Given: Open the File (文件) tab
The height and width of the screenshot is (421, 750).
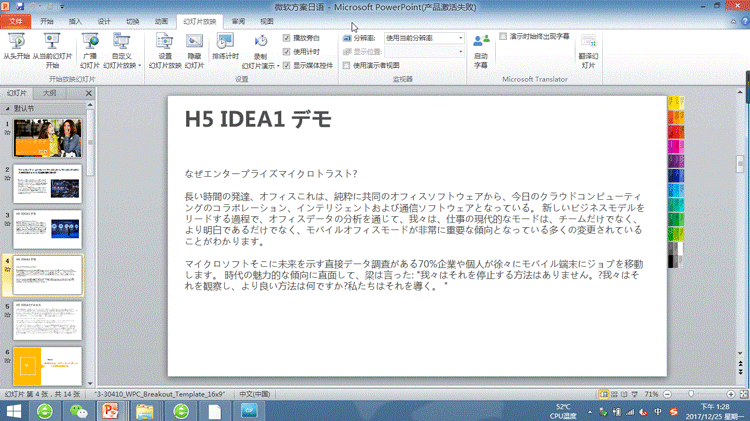Looking at the screenshot, I should click(x=16, y=22).
